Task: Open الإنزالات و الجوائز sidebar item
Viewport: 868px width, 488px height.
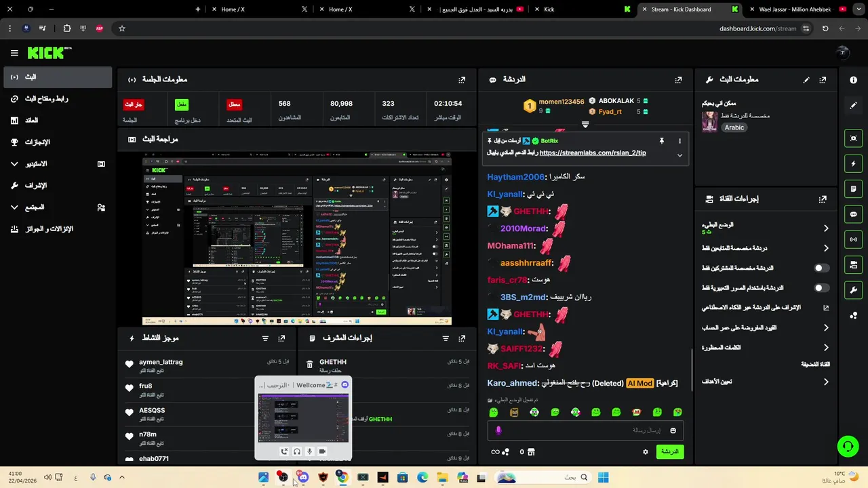Action: 58,229
